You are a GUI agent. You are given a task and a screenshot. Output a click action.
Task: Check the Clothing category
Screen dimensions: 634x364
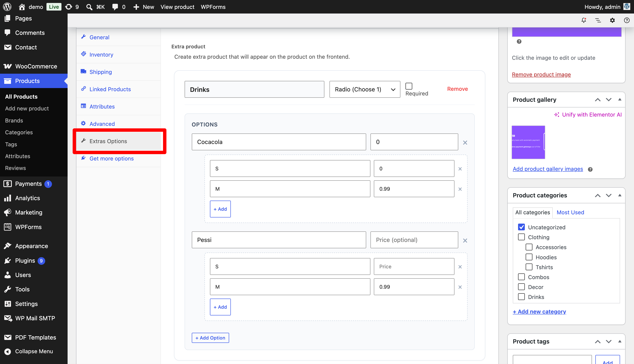click(x=521, y=237)
